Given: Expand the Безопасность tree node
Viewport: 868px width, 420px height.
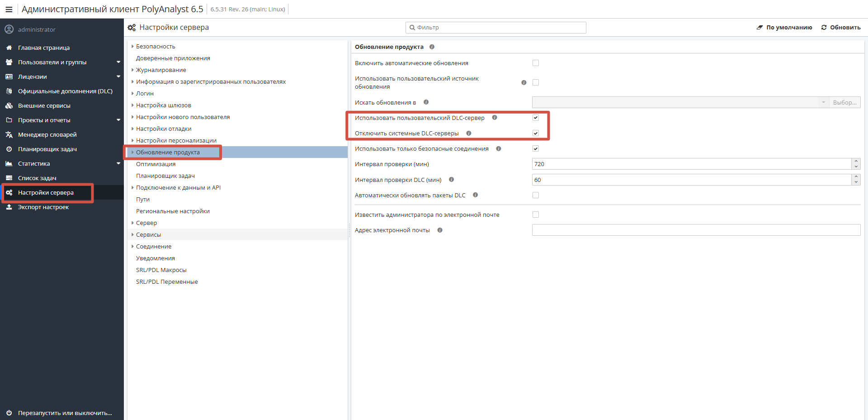Looking at the screenshot, I should click(132, 46).
